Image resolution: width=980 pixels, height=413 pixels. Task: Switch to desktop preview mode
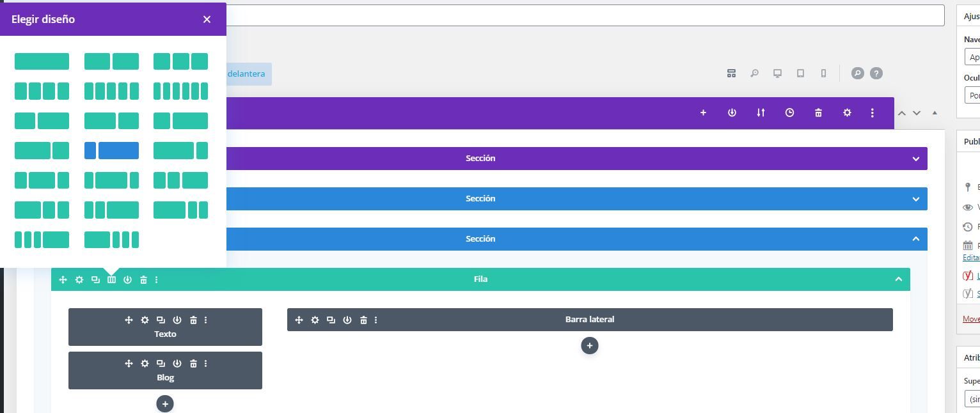point(777,74)
